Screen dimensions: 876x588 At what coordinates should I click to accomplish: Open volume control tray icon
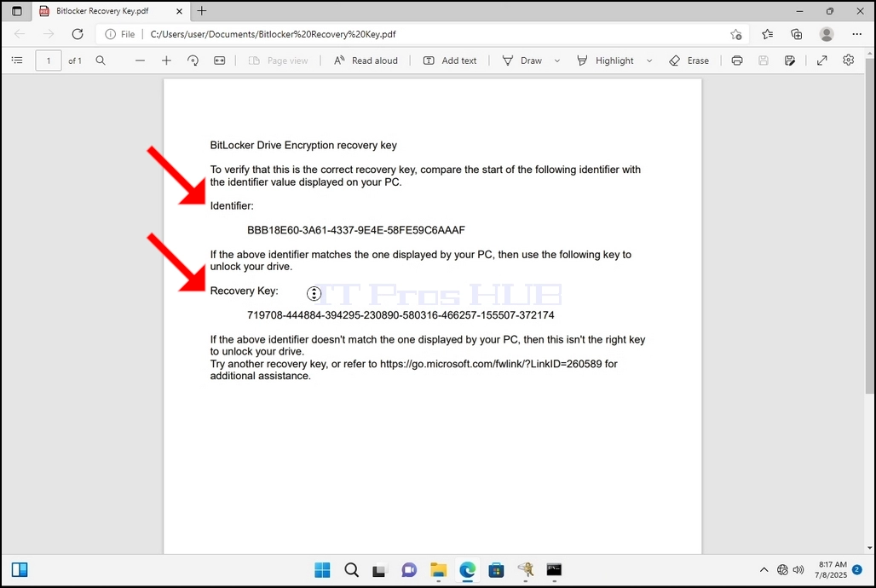(x=798, y=570)
